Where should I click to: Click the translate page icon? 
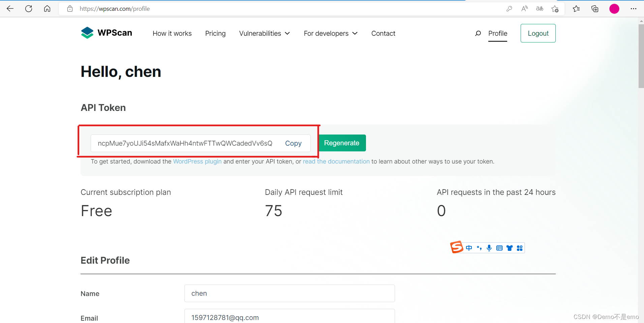540,9
